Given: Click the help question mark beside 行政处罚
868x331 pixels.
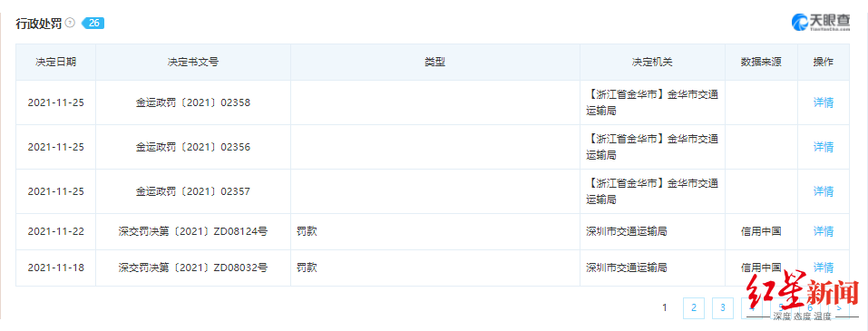Looking at the screenshot, I should 70,24.
